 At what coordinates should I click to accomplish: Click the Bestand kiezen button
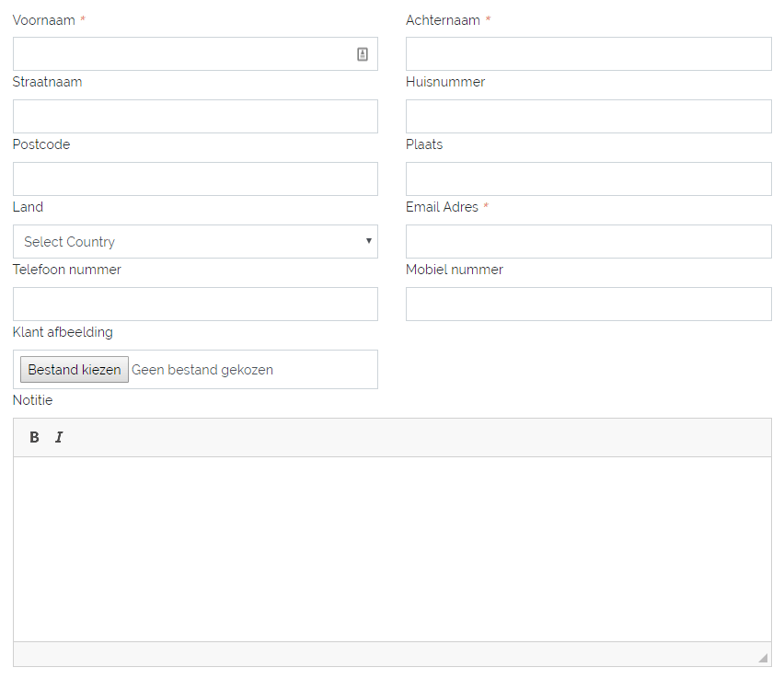(x=75, y=370)
